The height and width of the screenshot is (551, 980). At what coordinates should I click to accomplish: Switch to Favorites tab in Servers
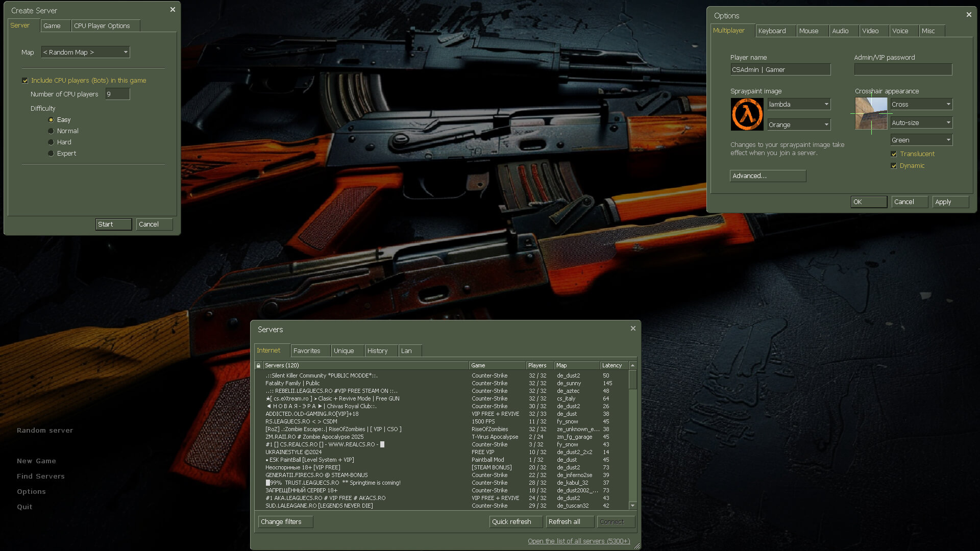(310, 350)
